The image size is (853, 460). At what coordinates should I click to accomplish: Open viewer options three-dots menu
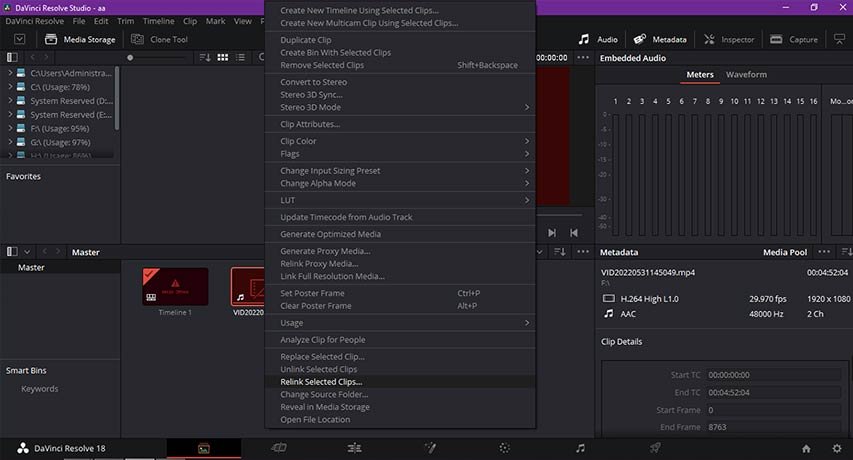583,57
